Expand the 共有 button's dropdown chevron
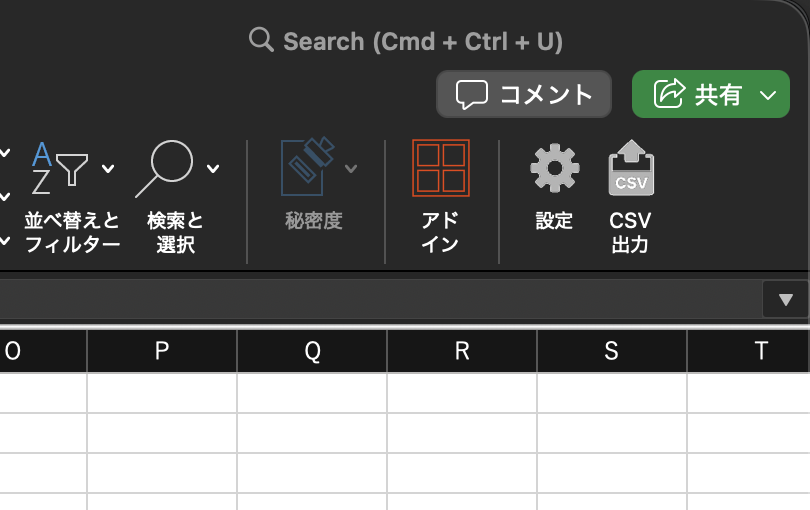This screenshot has width=810, height=510. (x=768, y=95)
